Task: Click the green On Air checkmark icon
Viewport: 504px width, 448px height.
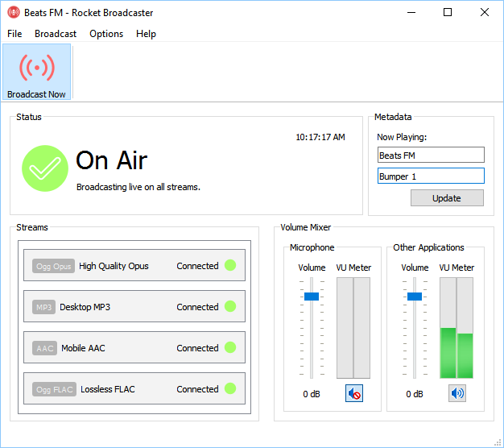Action: point(44,168)
